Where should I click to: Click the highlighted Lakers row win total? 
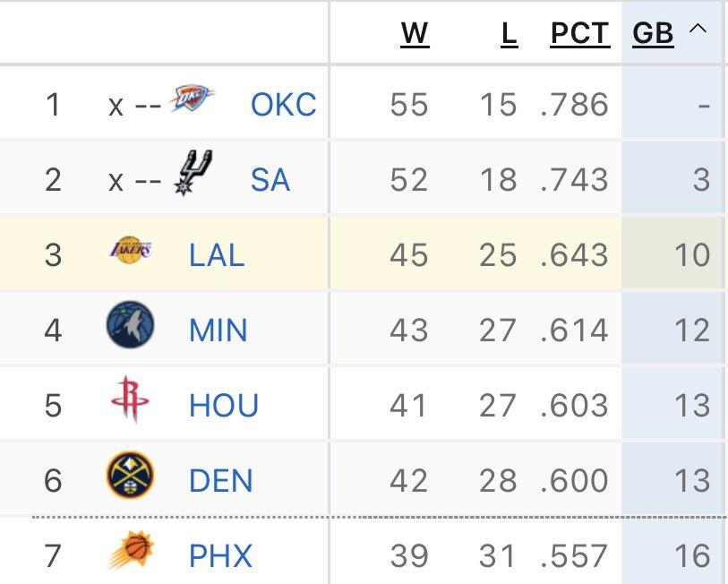point(409,255)
